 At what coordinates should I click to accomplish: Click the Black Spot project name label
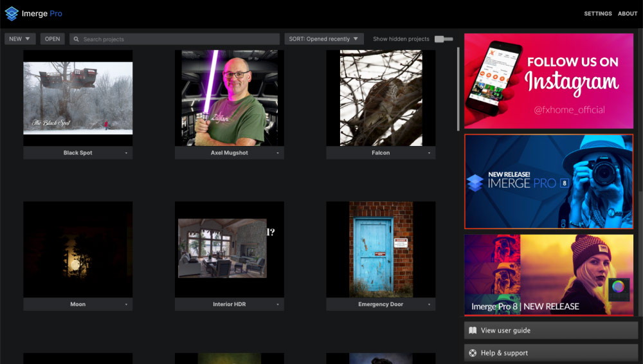(78, 152)
